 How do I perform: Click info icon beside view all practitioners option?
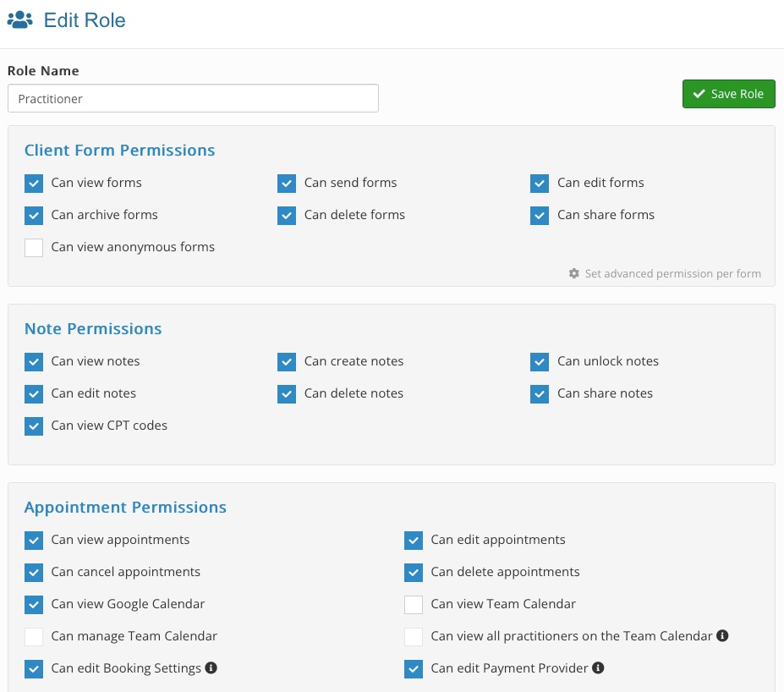click(722, 635)
